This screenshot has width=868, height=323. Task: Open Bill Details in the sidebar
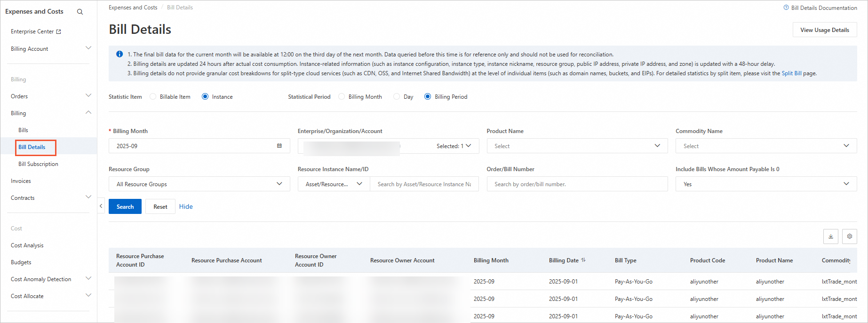(32, 147)
